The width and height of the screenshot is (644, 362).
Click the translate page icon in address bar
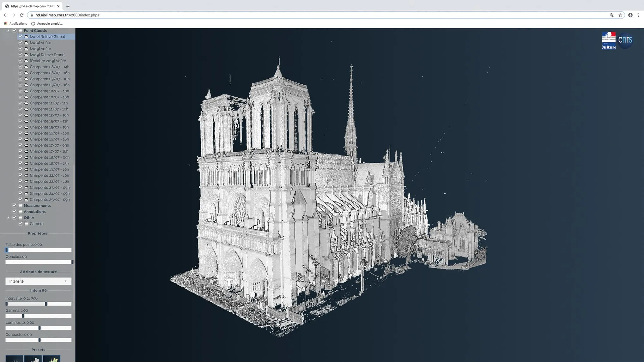[612, 15]
